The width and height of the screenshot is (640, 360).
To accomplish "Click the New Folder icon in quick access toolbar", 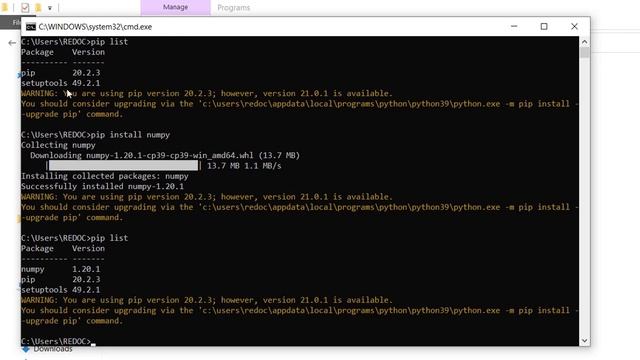I will pyautogui.click(x=38, y=7).
